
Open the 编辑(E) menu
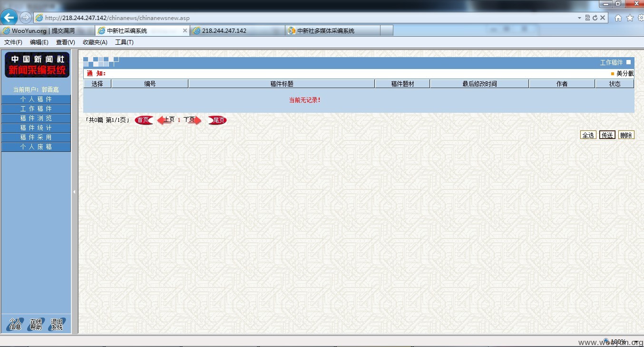pyautogui.click(x=39, y=42)
